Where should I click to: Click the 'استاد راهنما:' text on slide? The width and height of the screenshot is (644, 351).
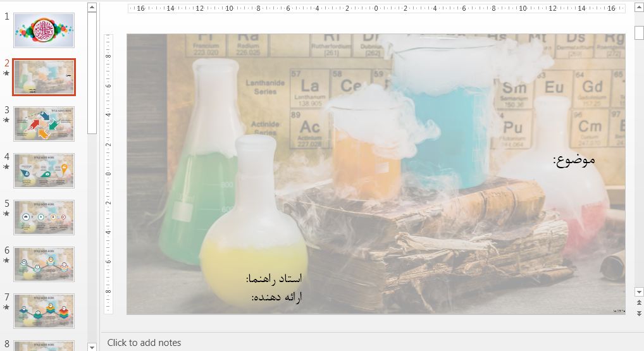274,278
